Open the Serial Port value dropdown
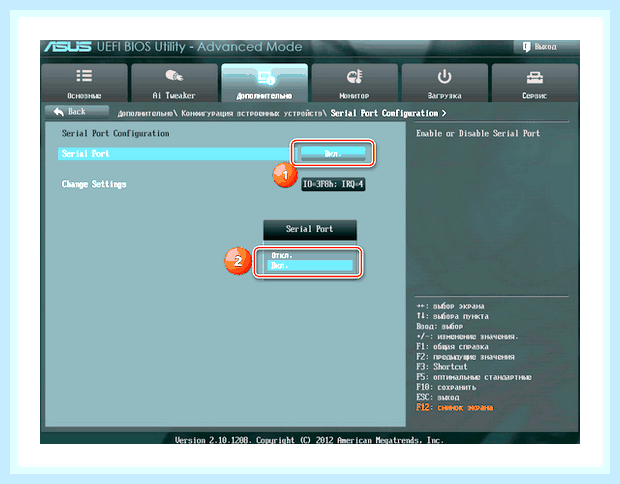Viewport: 620px width, 484px height. (333, 153)
